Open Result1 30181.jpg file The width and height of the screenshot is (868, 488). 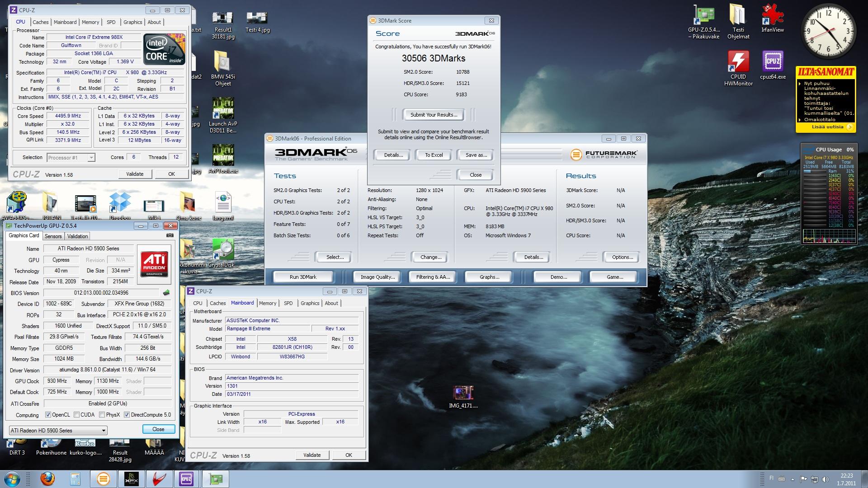tap(223, 25)
